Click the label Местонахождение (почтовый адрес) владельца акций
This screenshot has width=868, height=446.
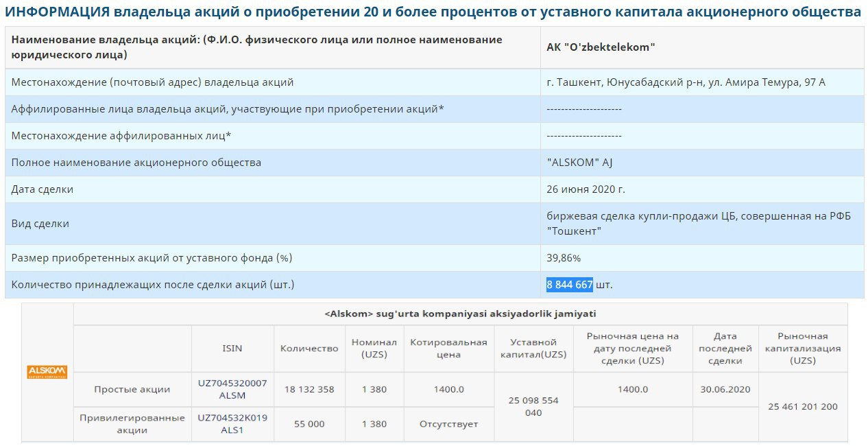(152, 82)
